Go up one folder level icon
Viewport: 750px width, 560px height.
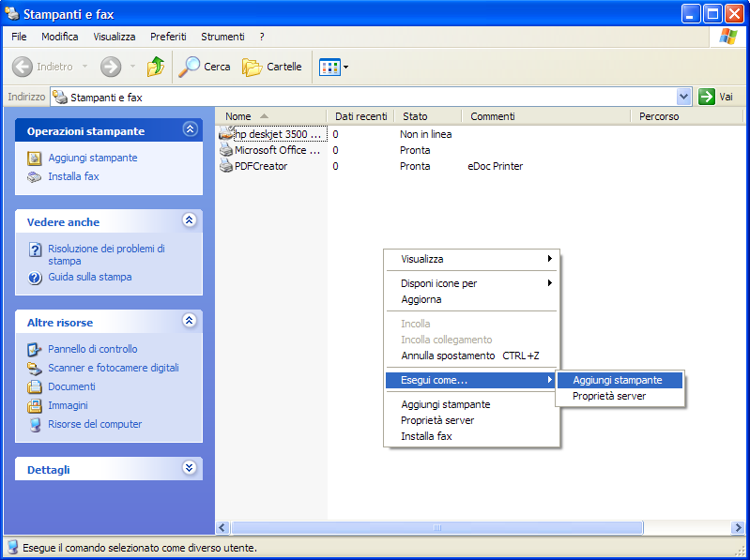(156, 67)
